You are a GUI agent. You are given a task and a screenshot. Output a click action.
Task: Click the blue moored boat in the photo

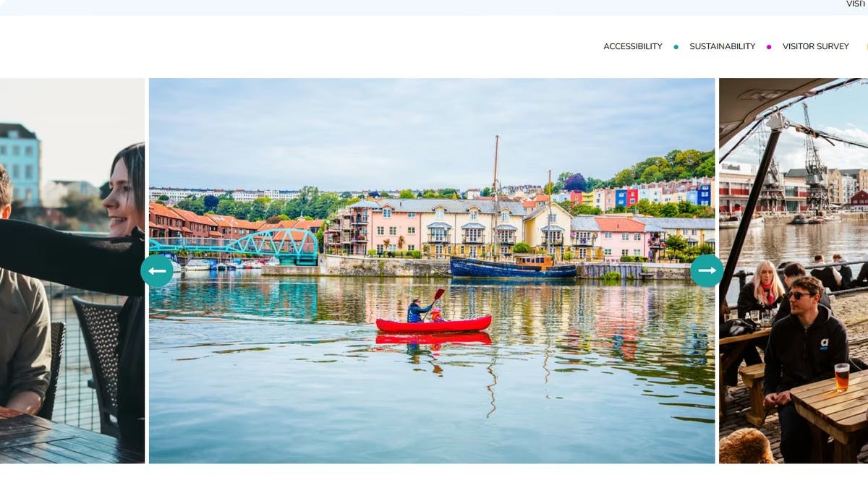514,267
